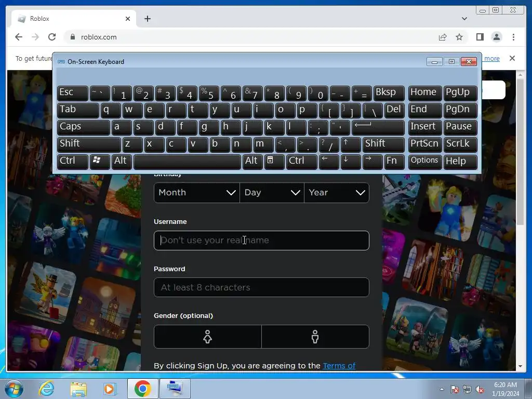Viewport: 532px width, 399px height.
Task: Open Windows Explorer folder from taskbar
Action: [x=78, y=389]
